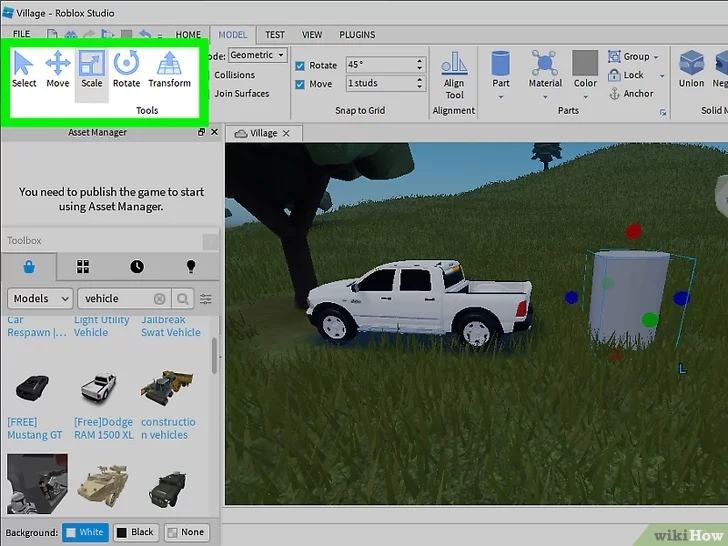
Task: Open the construction vehicles link
Action: pos(168,429)
